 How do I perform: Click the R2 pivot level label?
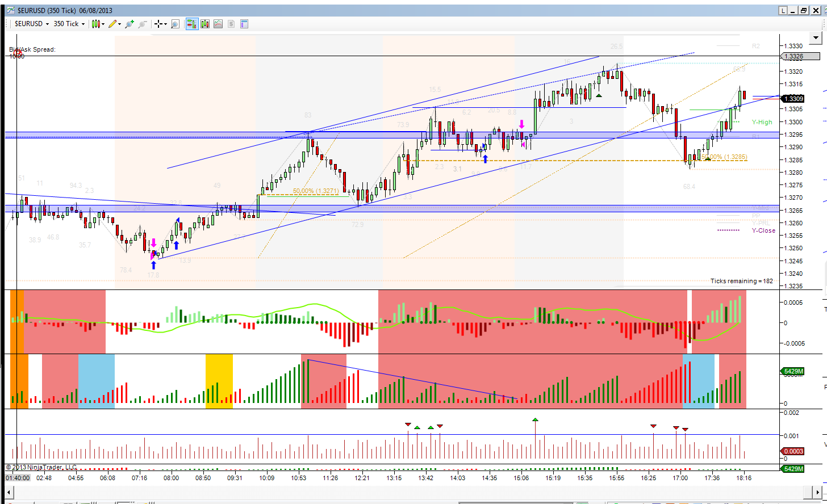(x=756, y=46)
